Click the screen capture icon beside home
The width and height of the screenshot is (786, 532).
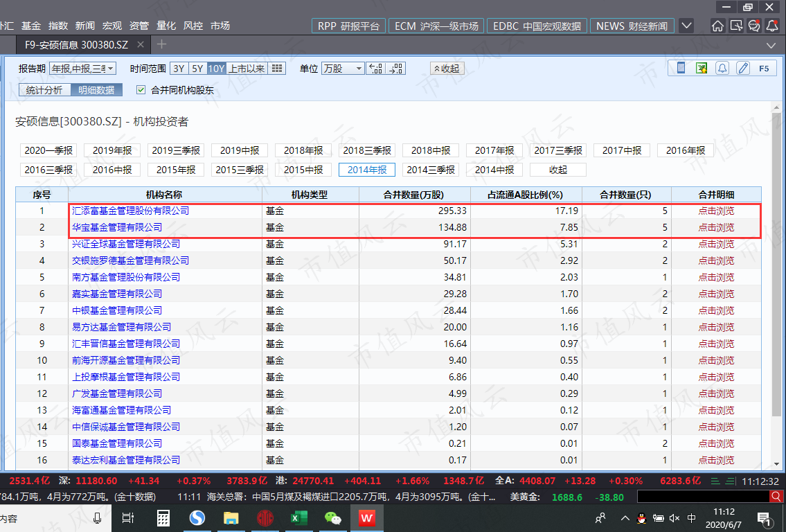tap(736, 26)
